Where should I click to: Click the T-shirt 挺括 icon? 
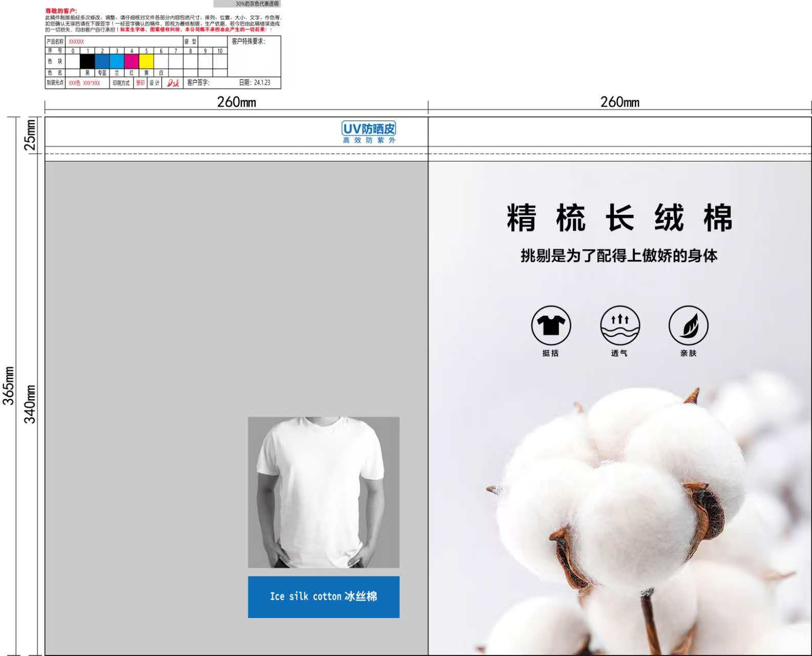pos(551,325)
